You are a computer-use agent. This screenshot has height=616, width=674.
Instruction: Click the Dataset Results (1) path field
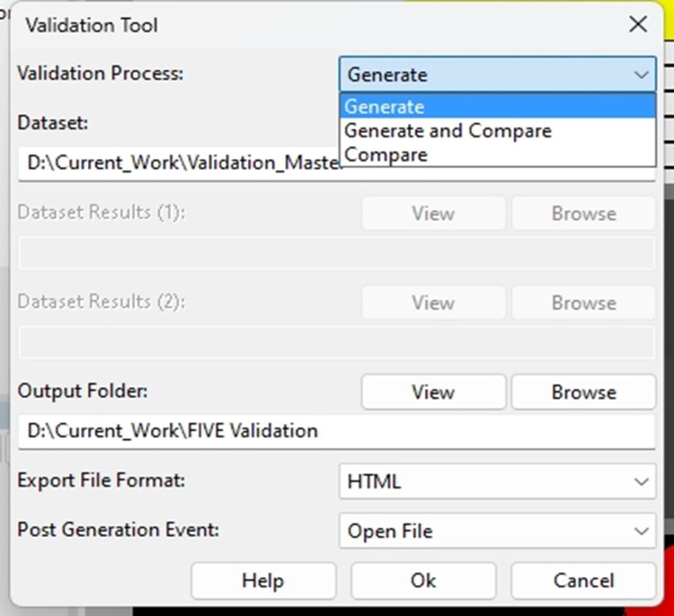tap(336, 253)
